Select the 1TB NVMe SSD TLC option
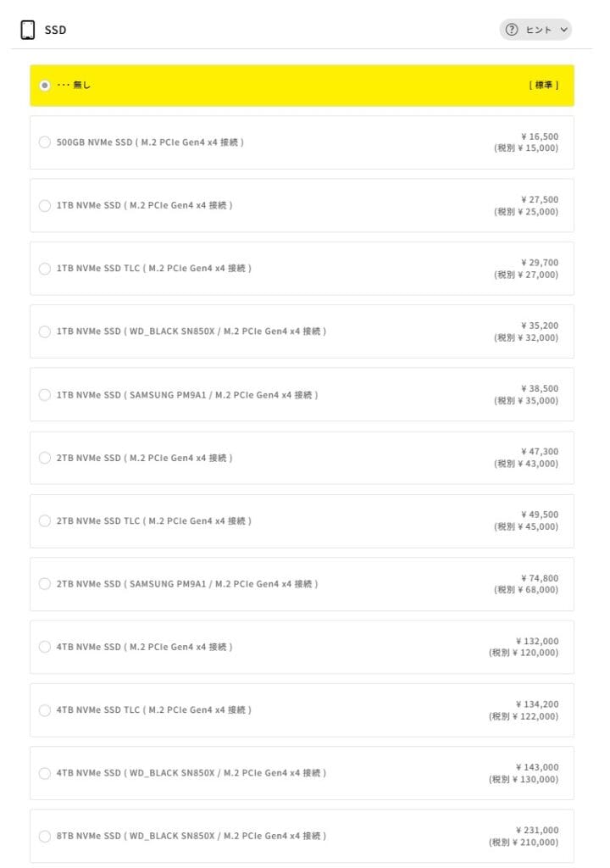This screenshot has width=610, height=868. click(x=45, y=269)
